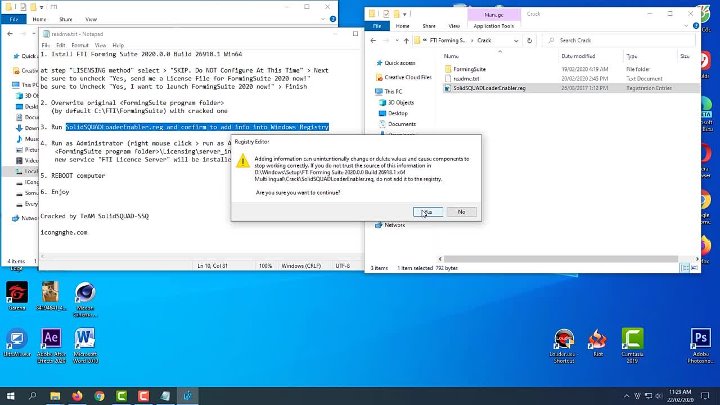The height and width of the screenshot is (405, 720).
Task: Open UltraViewer desktop shortcut
Action: coord(17,343)
